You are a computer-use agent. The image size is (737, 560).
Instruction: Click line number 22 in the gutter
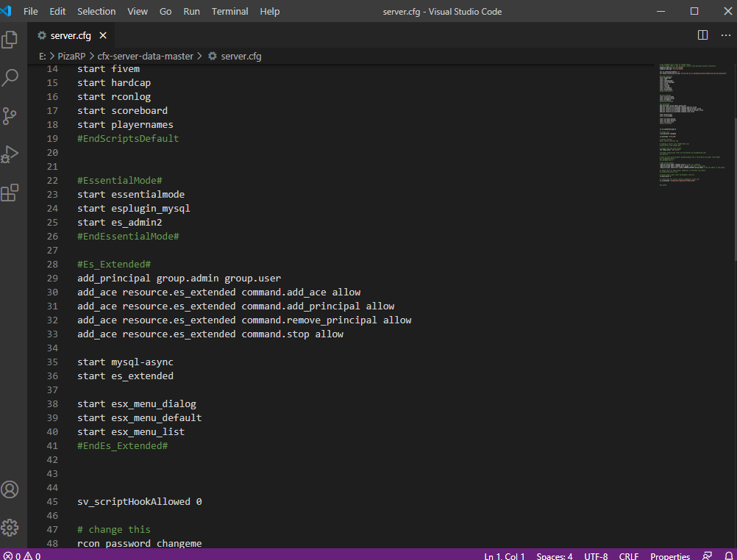pyautogui.click(x=53, y=180)
